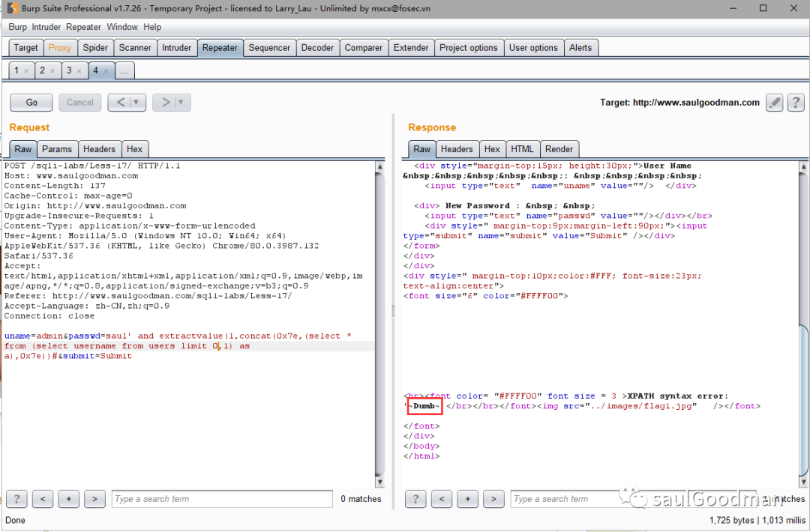
Task: Show response Render view
Action: (x=559, y=149)
